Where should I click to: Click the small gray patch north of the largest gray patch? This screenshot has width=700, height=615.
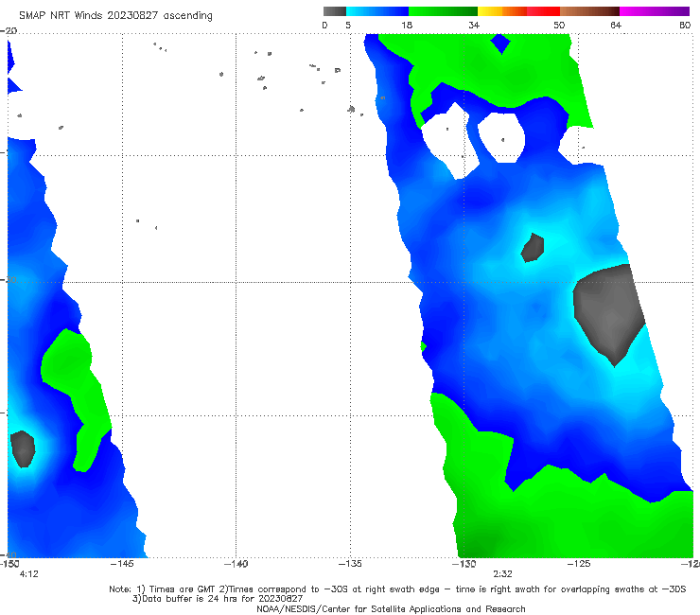click(x=533, y=248)
